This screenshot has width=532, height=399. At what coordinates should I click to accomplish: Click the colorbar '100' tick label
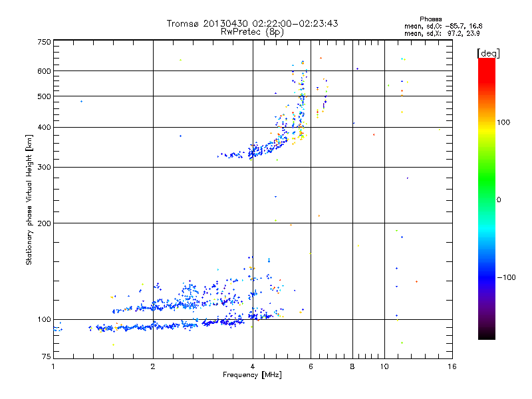(x=503, y=122)
